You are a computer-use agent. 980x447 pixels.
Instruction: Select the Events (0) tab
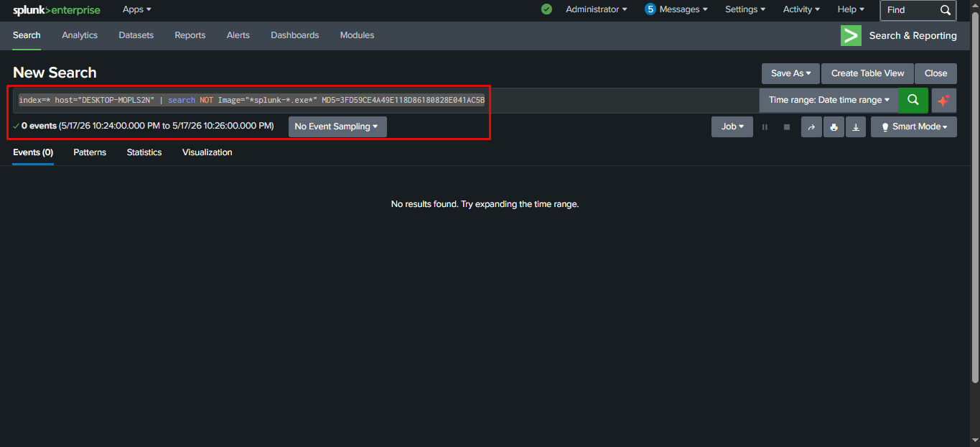[33, 152]
